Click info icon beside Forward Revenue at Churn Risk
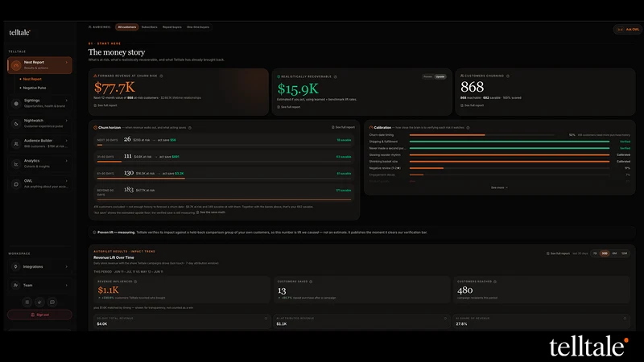Viewport: 644px width, 362px height. 162,76
